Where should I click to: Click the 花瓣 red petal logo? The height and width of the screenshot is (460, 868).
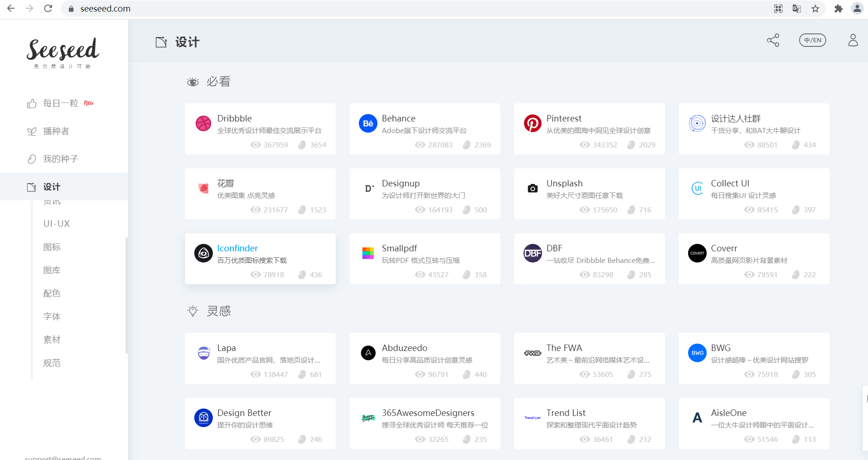click(203, 188)
